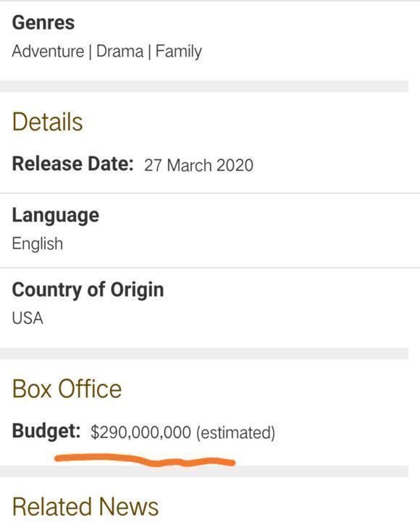The height and width of the screenshot is (530, 420).
Task: Tap the Country of Origin label
Action: tap(88, 290)
